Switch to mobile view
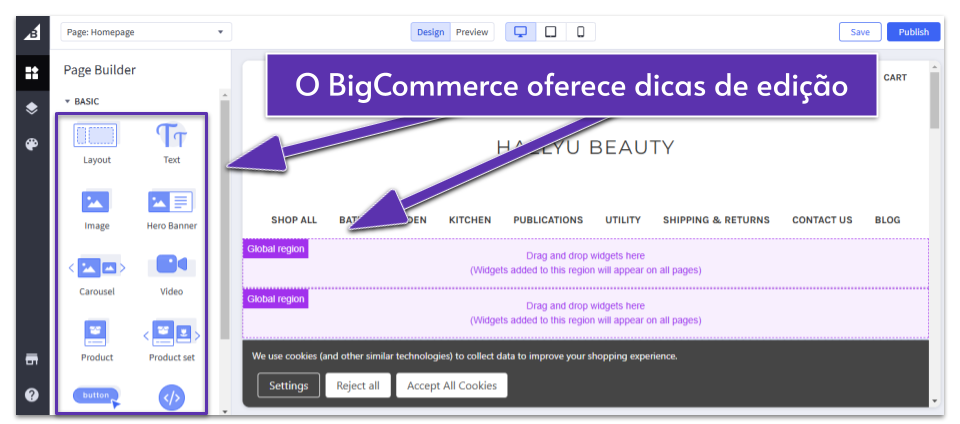 pos(580,32)
